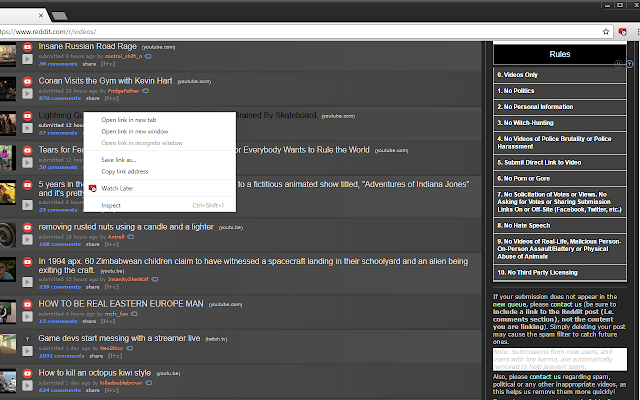The height and width of the screenshot is (400, 640).
Task: Choose Open link in new tab
Action: point(160,120)
